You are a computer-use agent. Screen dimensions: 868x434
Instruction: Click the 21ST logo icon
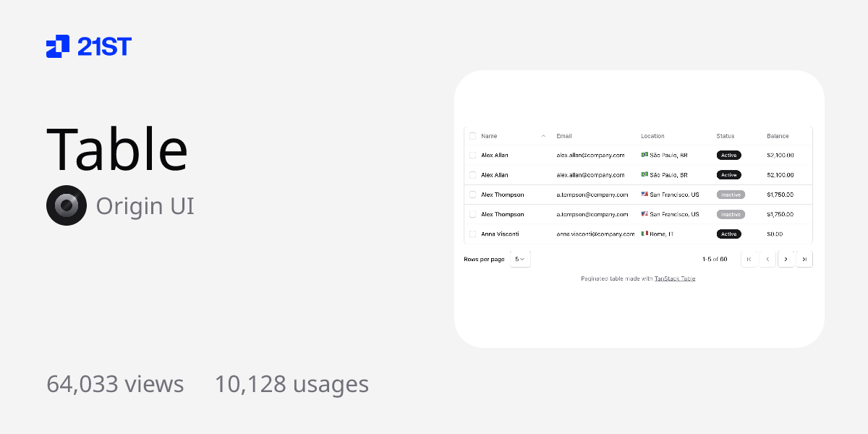(57, 46)
